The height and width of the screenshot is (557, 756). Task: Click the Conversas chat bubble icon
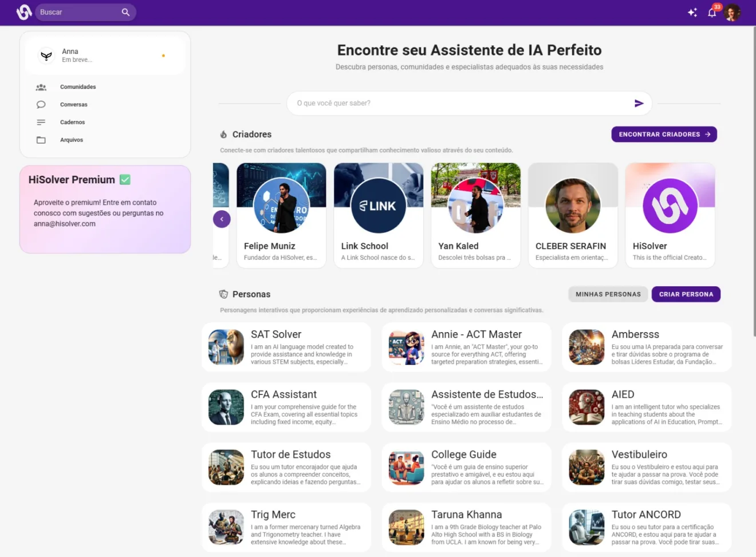[x=41, y=105]
